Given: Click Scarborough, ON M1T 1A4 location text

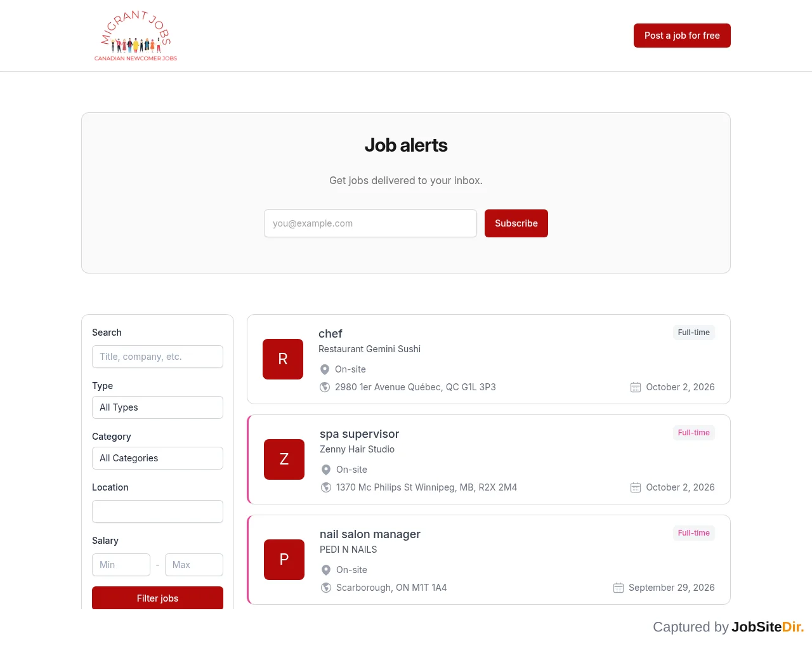Looking at the screenshot, I should point(391,588).
